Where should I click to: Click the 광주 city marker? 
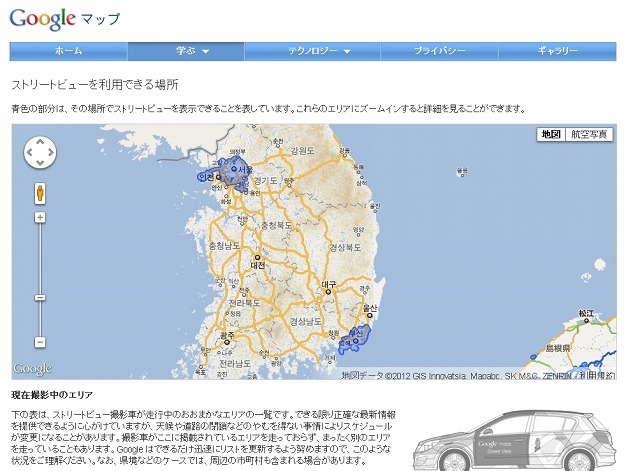point(227,342)
